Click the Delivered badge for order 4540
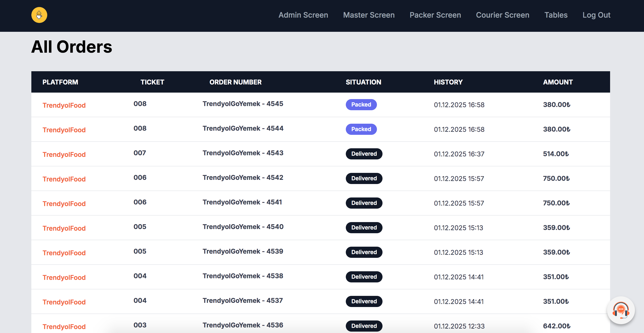The image size is (644, 333). 364,228
